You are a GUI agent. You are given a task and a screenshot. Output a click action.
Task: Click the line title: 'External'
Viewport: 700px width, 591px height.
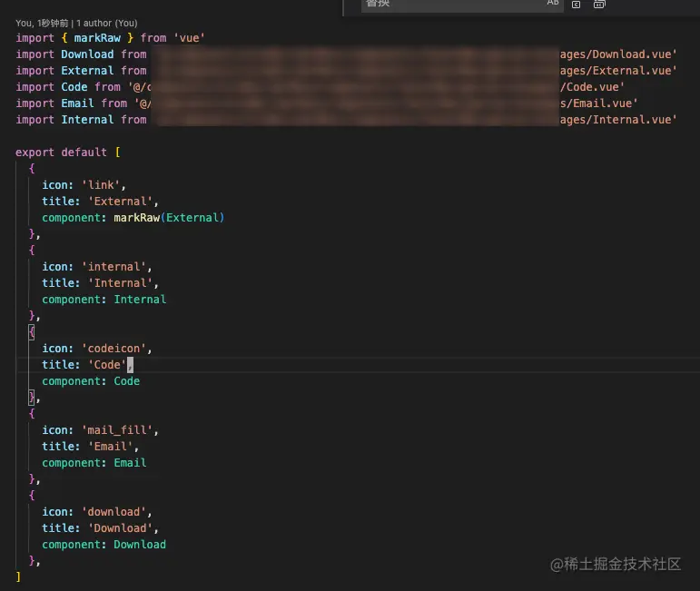click(100, 202)
